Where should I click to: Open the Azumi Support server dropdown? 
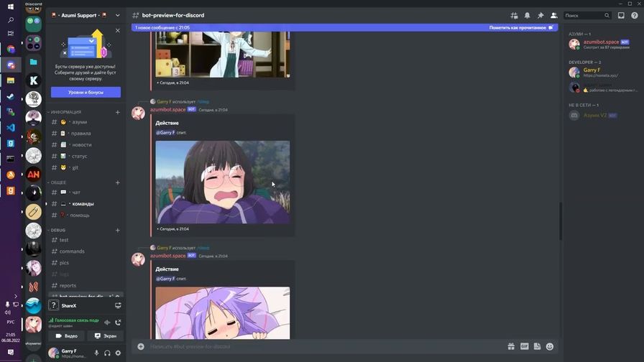pos(117,16)
